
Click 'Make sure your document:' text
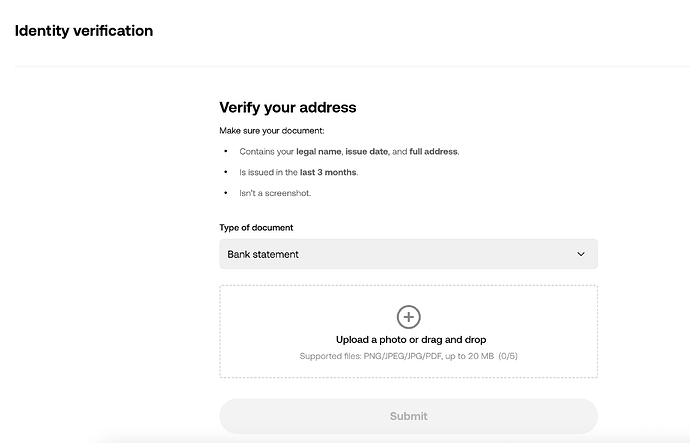point(272,131)
